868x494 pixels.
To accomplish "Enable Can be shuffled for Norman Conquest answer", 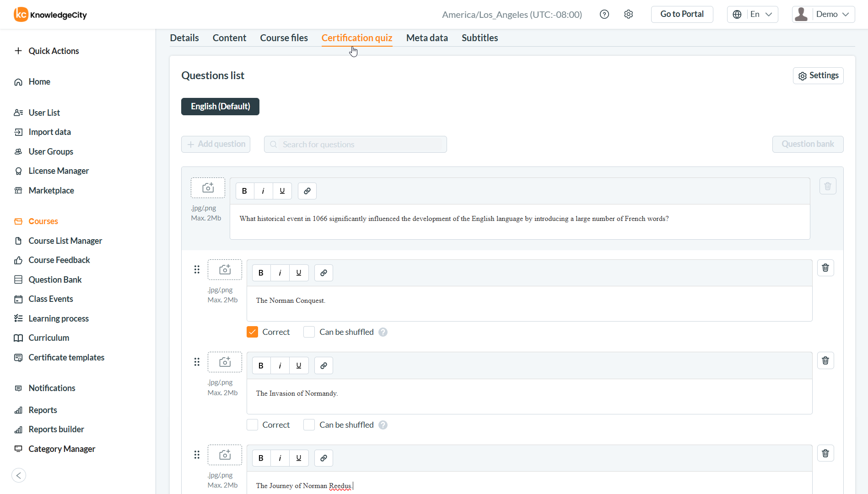I will [x=309, y=332].
